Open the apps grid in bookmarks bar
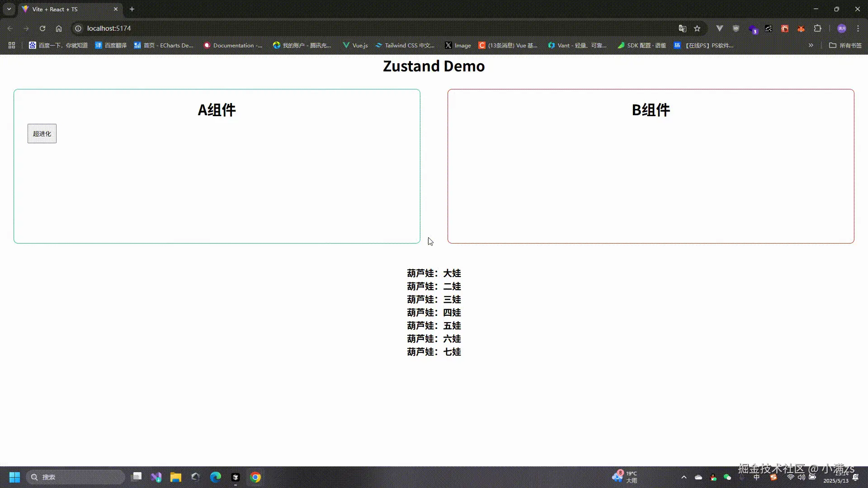 click(x=12, y=45)
